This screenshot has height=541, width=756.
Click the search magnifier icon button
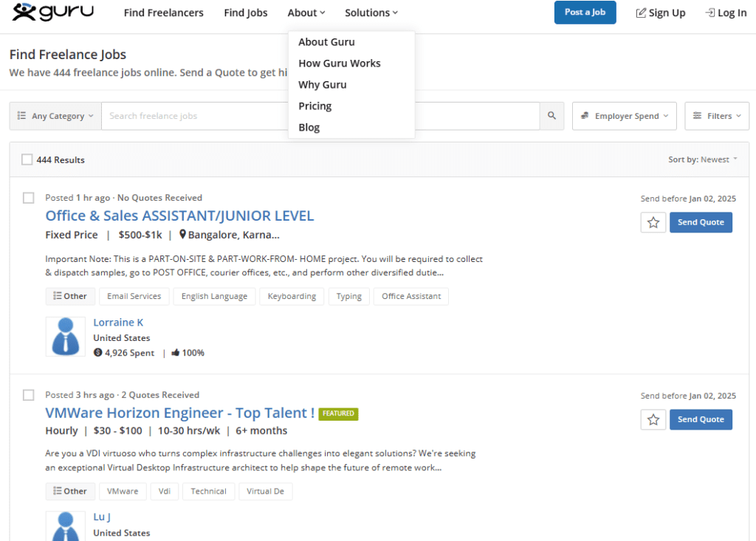(x=551, y=116)
